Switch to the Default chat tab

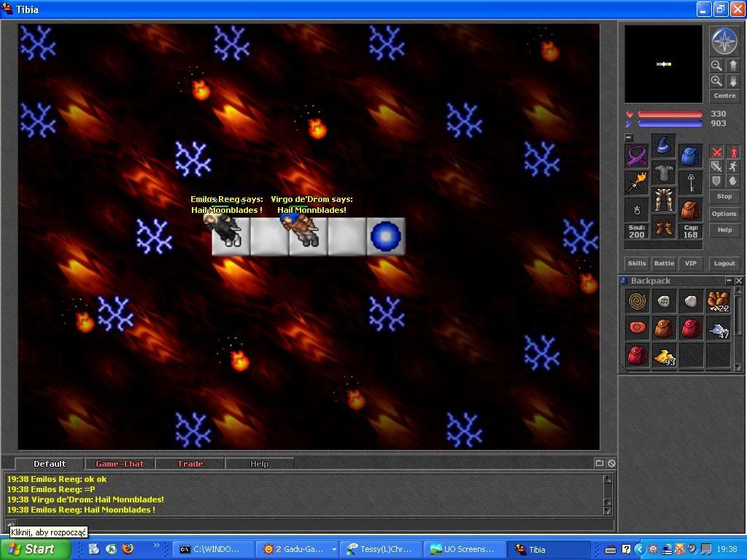coord(50,464)
